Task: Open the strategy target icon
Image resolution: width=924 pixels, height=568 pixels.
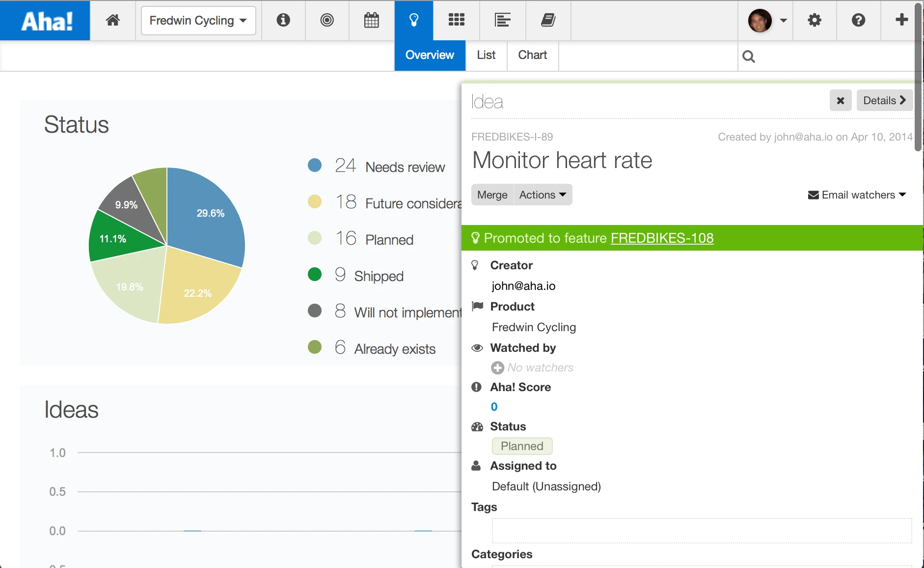Action: pos(327,20)
